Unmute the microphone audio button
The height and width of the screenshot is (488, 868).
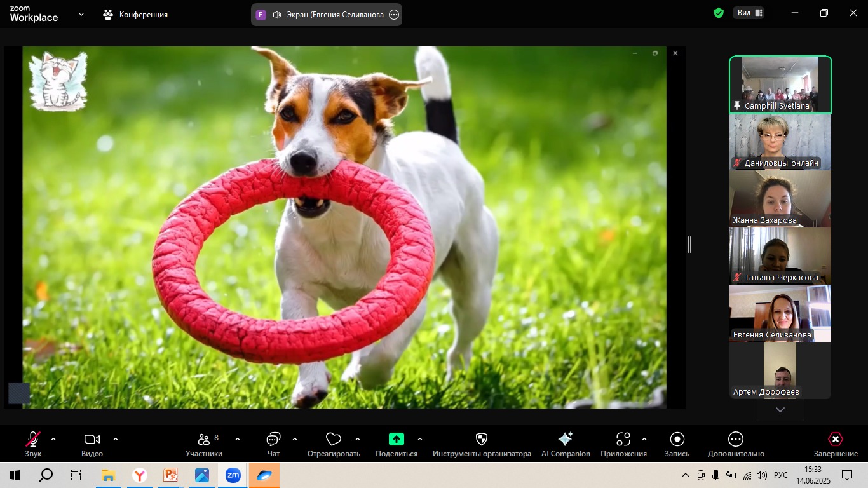click(33, 440)
